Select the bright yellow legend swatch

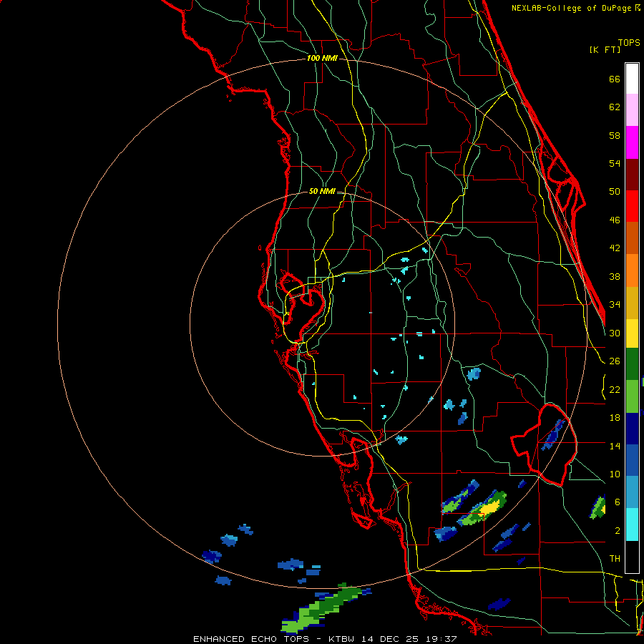[x=632, y=333]
